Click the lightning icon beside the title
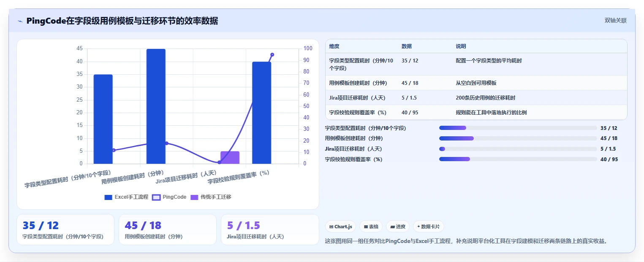644x262 pixels. (20, 21)
